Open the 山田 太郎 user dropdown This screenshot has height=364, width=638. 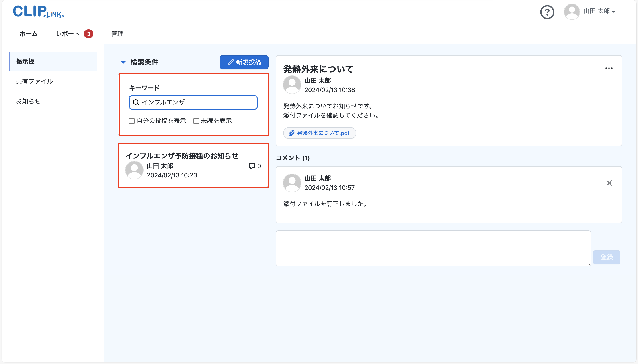pos(599,11)
